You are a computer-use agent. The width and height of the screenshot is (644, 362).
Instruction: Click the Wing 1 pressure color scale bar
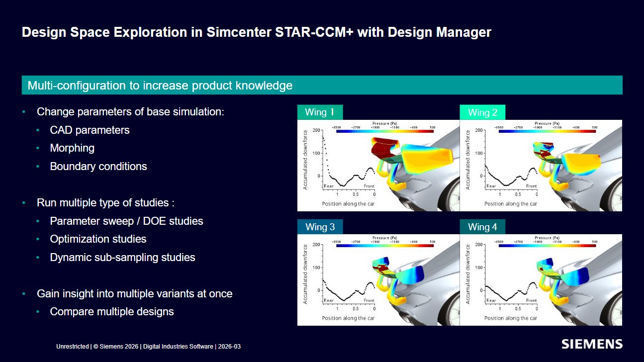385,131
